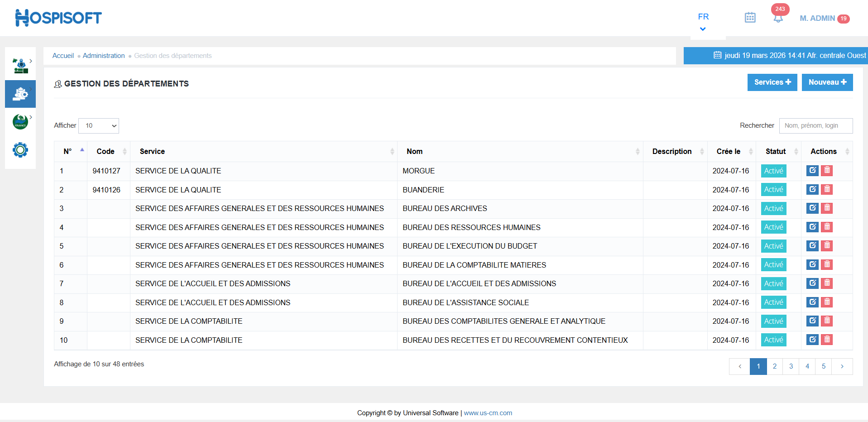Toggle the Activé status badge for MORGUE

pos(773,171)
